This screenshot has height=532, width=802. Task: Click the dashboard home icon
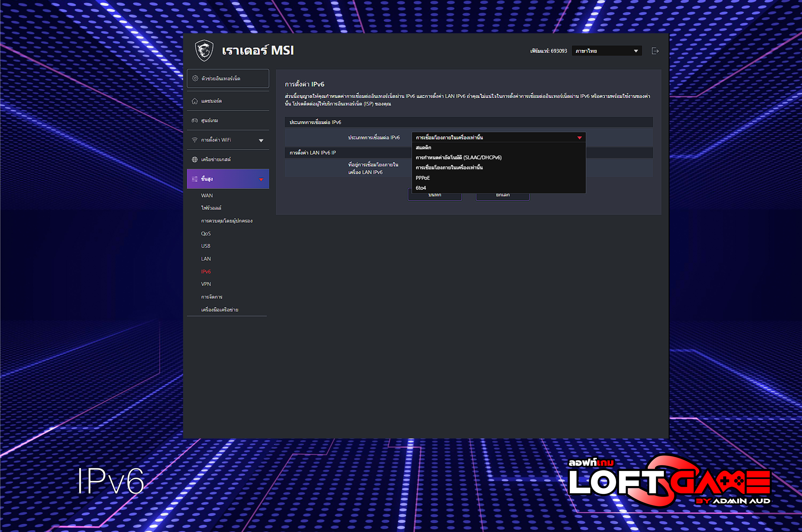195,101
